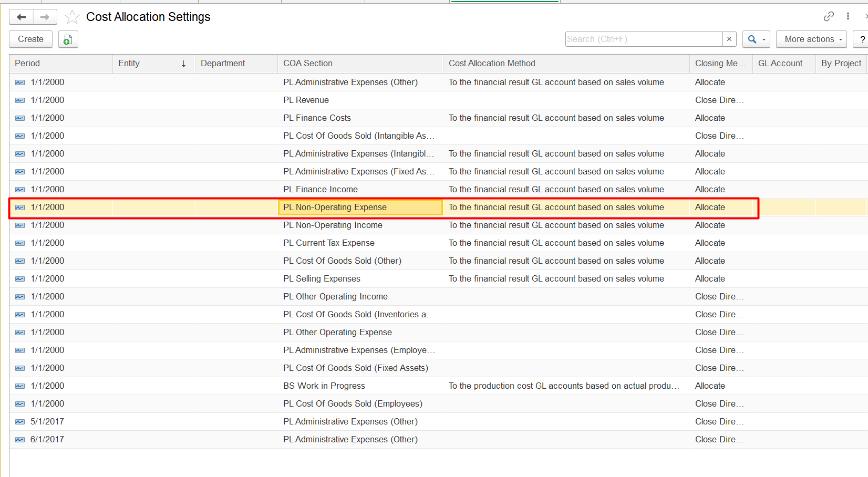Click the Cost Allocation Method column header
Viewport: 868px width, 477px height.
pyautogui.click(x=492, y=64)
